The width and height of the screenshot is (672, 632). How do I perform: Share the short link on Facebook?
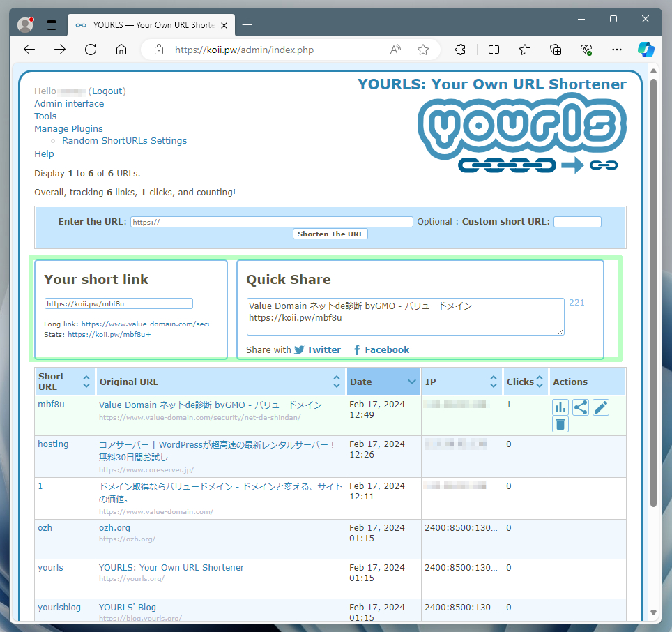(381, 350)
